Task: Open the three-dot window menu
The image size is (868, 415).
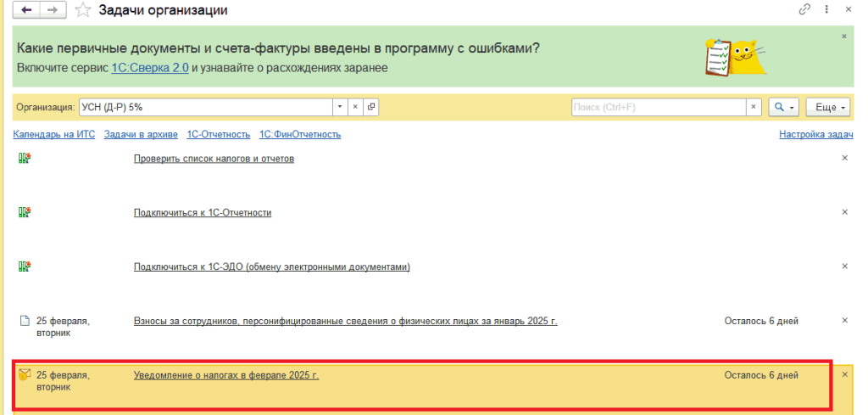Action: [826, 10]
